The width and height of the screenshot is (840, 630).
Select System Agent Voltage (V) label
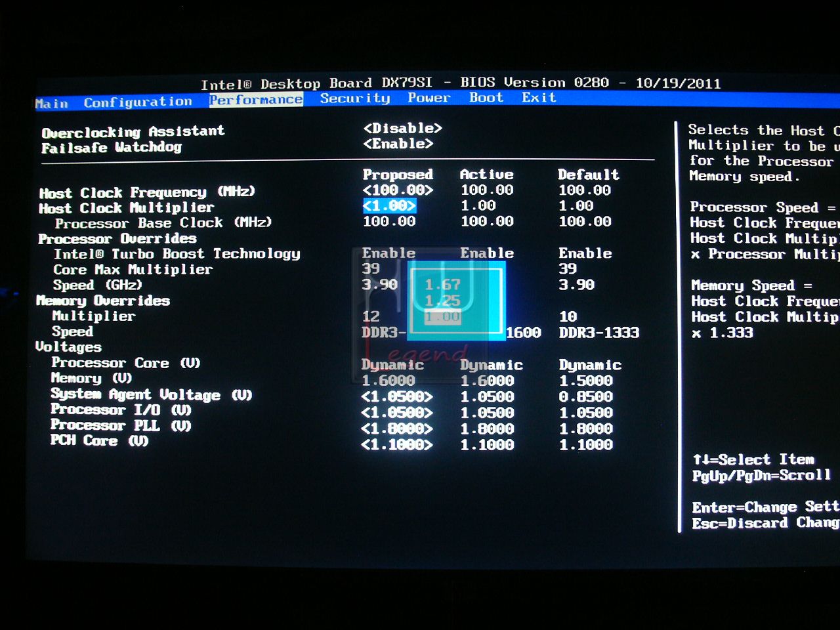coord(152,394)
